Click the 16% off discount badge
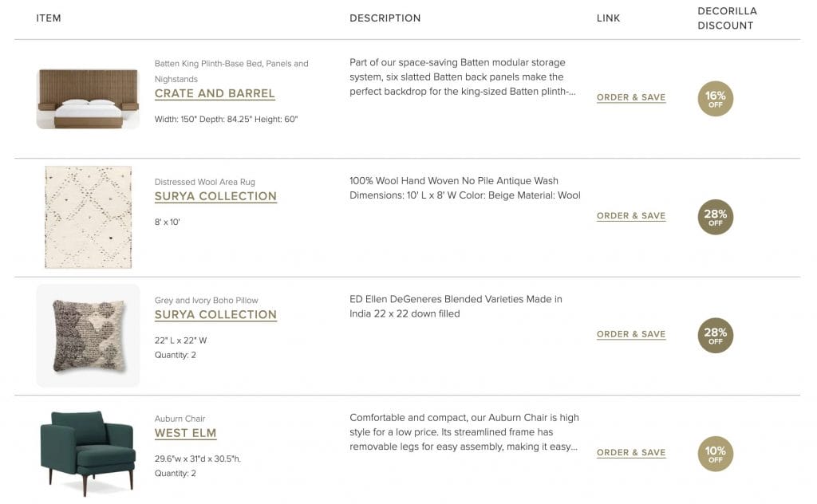Viewport: 817px width, 504px height. pyautogui.click(x=715, y=99)
